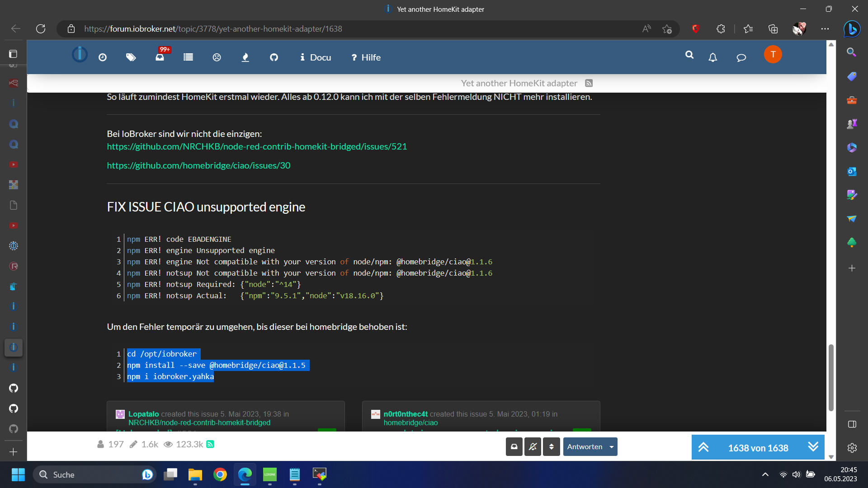Click the page scrollbar thumb
This screenshot has height=488, width=868.
831,377
